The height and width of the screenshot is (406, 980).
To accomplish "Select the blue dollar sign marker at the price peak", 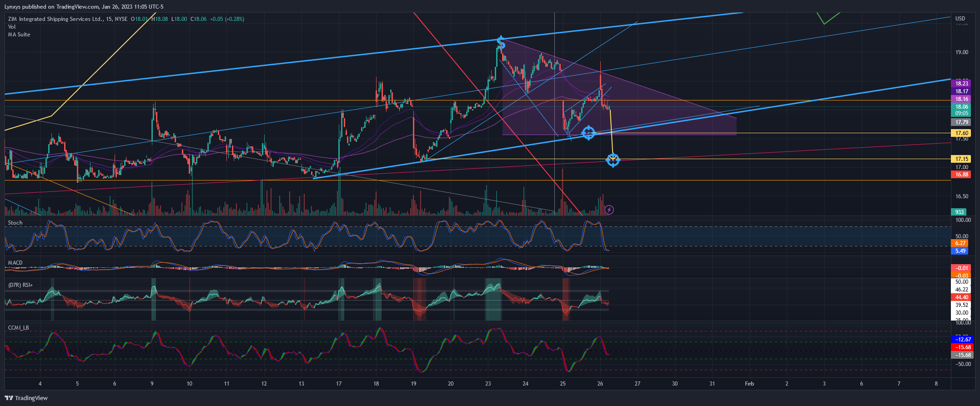I will 501,42.
